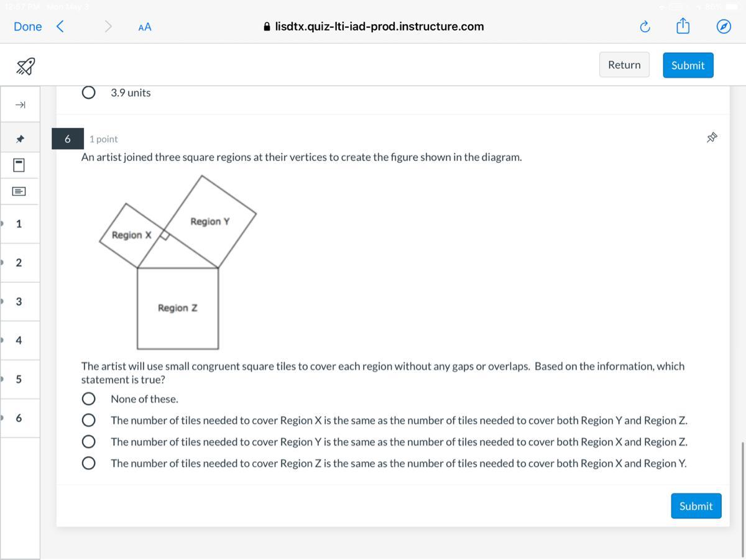Viewport: 746px width, 560px height.
Task: Reload the page with refresh icon
Action: click(645, 27)
